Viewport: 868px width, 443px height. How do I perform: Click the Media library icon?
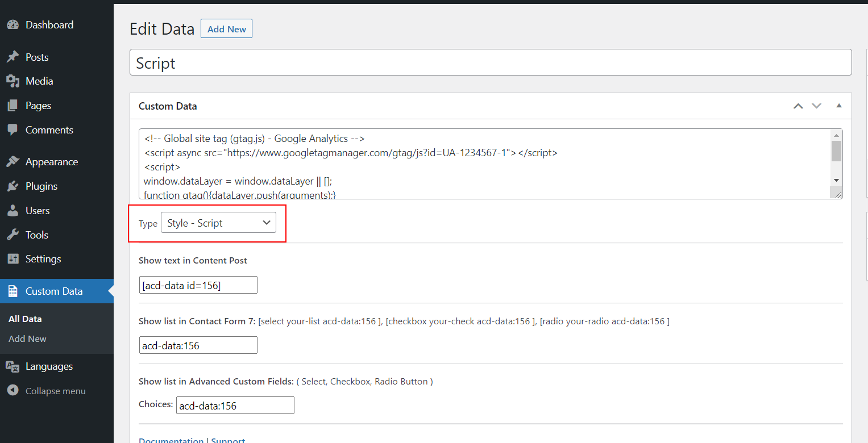13,81
